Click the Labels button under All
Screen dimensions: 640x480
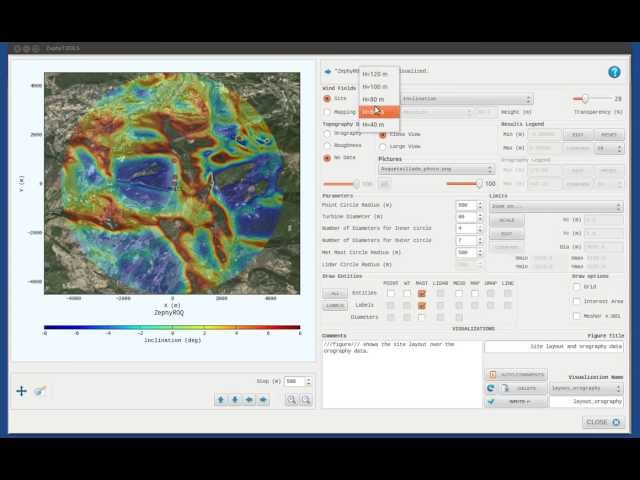coord(335,306)
